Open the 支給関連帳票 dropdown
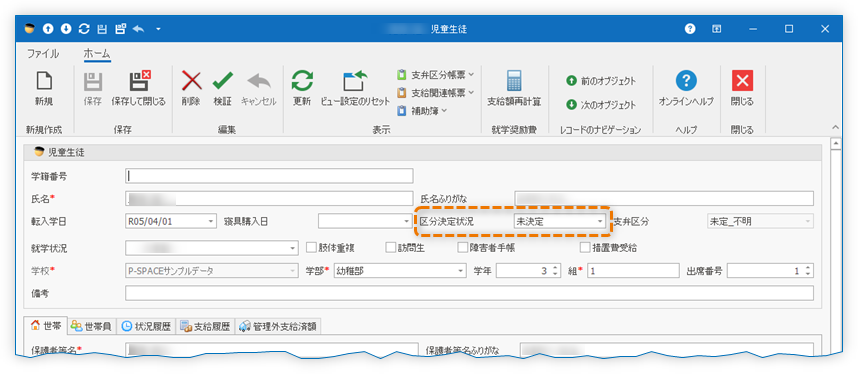The width and height of the screenshot is (858, 374). pos(436,93)
